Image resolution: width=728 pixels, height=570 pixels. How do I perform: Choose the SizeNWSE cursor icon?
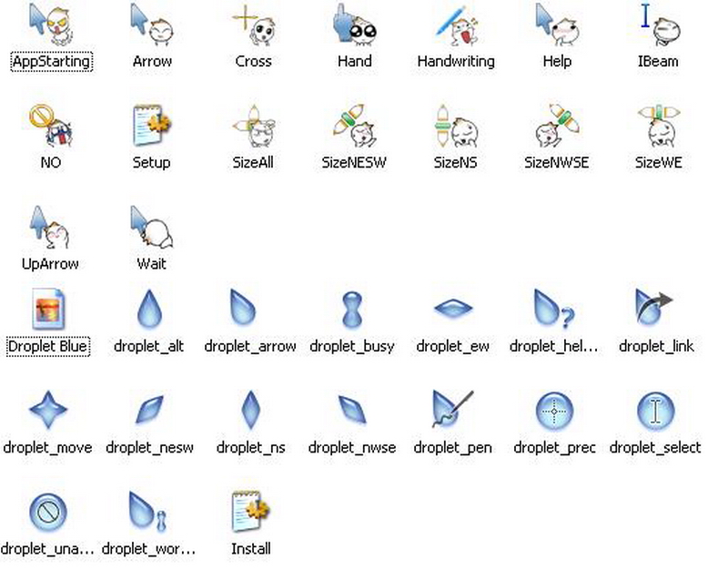(x=557, y=126)
